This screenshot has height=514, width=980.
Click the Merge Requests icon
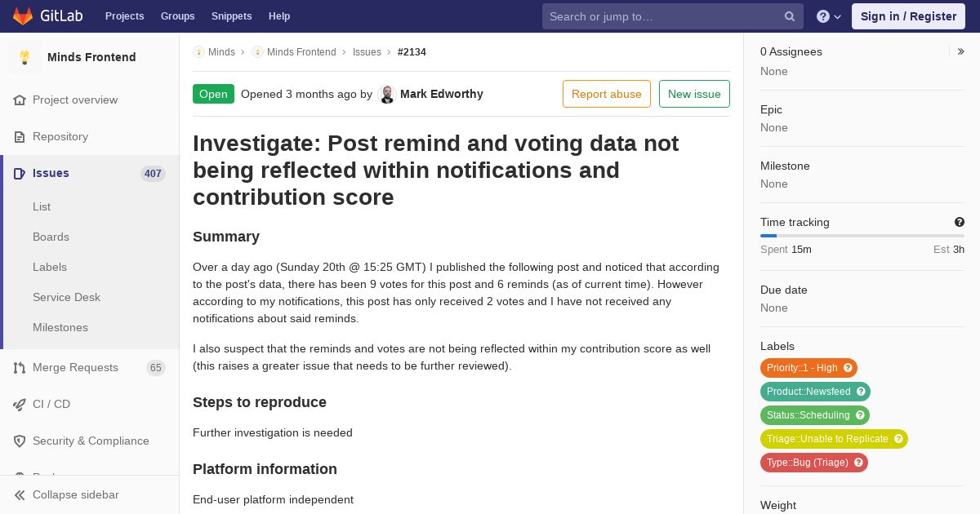20,368
